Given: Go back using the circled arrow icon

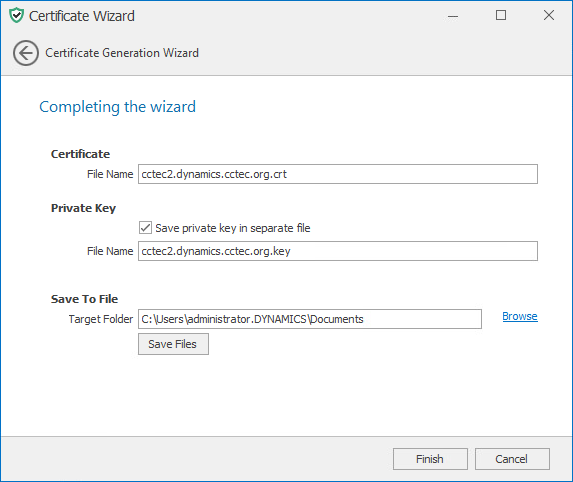Looking at the screenshot, I should 26,53.
